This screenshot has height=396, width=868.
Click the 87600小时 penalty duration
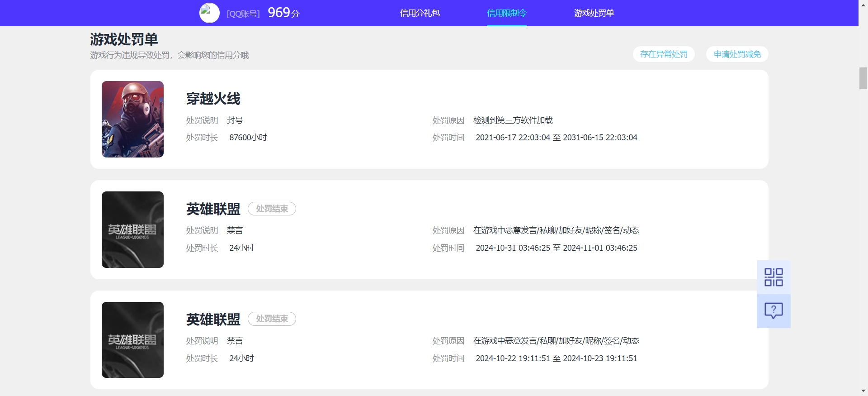click(248, 138)
